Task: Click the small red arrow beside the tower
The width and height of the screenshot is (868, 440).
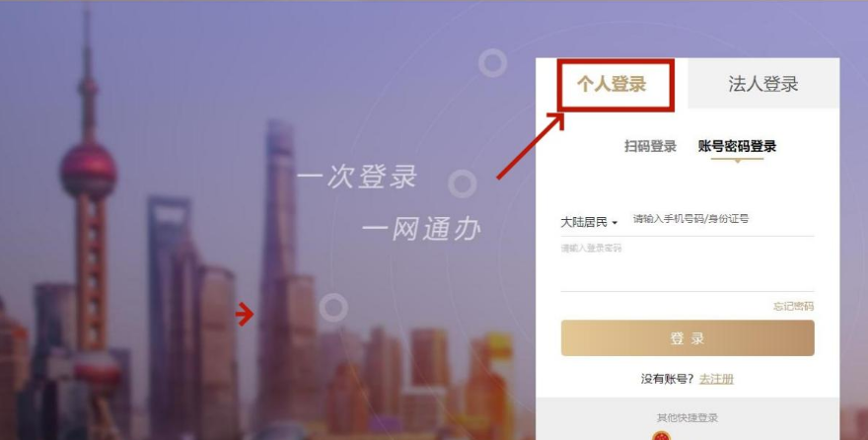Action: point(245,315)
